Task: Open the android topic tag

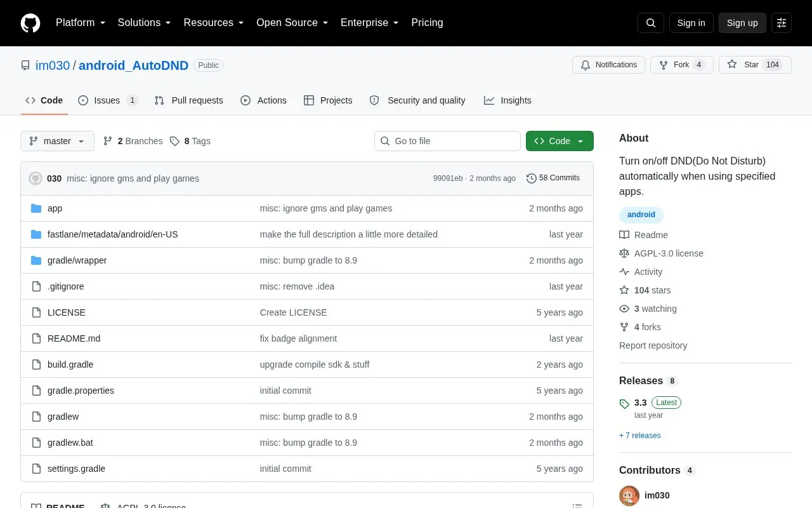Action: pyautogui.click(x=641, y=215)
